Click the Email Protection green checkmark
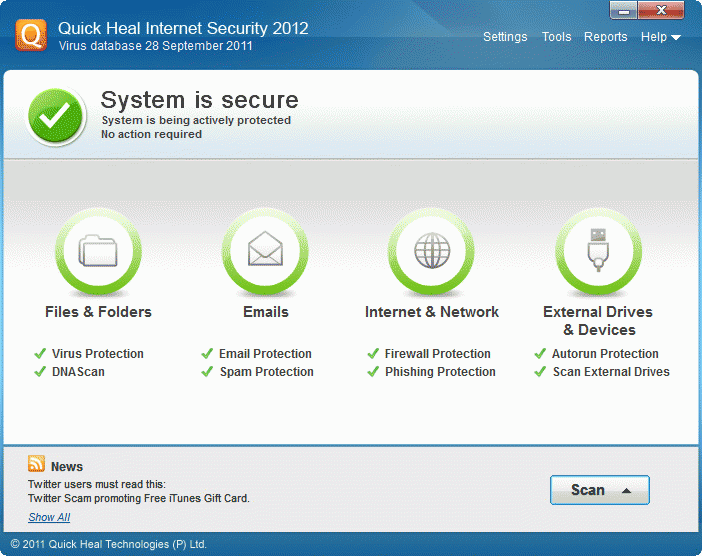Viewport: 702px width, 556px height. [x=207, y=354]
